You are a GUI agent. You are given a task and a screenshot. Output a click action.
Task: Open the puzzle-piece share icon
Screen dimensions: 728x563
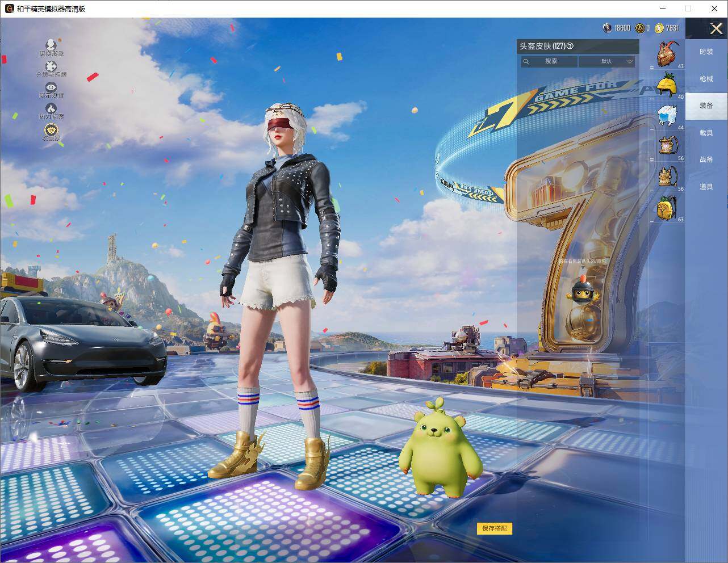(51, 66)
